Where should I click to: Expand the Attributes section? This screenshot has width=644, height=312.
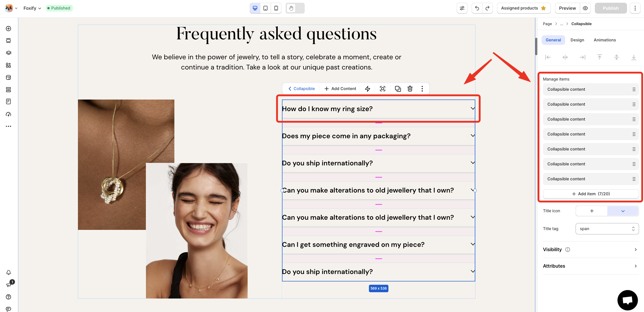click(591, 266)
